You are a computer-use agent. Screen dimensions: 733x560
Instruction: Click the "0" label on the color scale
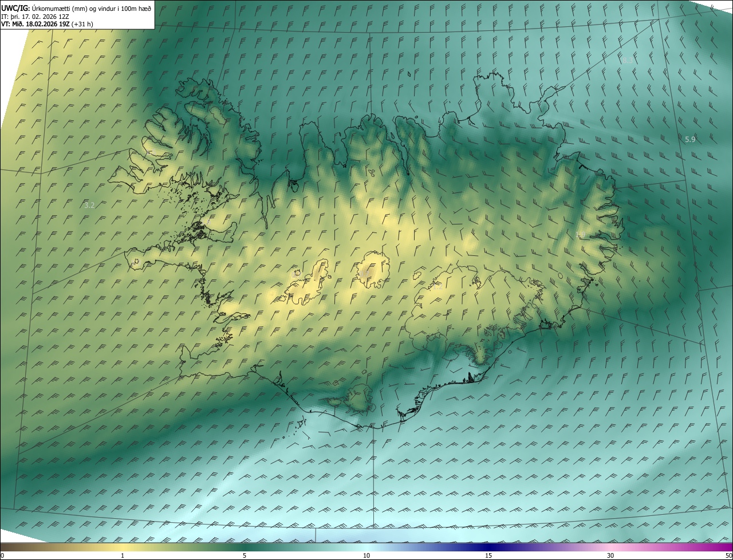point(2,555)
